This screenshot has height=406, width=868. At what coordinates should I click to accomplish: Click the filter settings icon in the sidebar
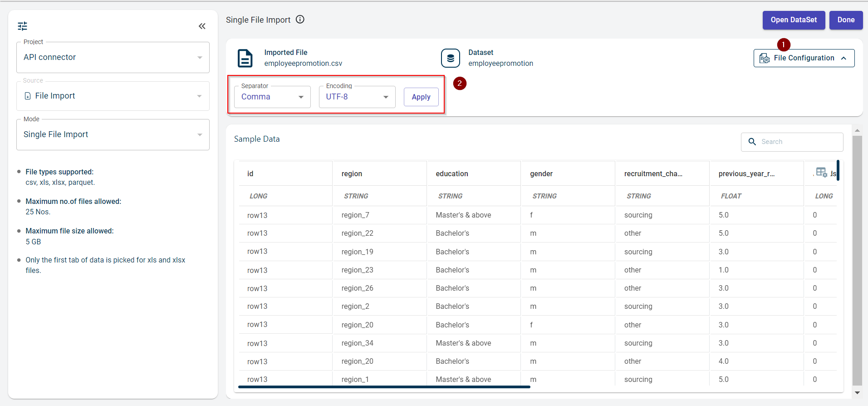point(22,26)
